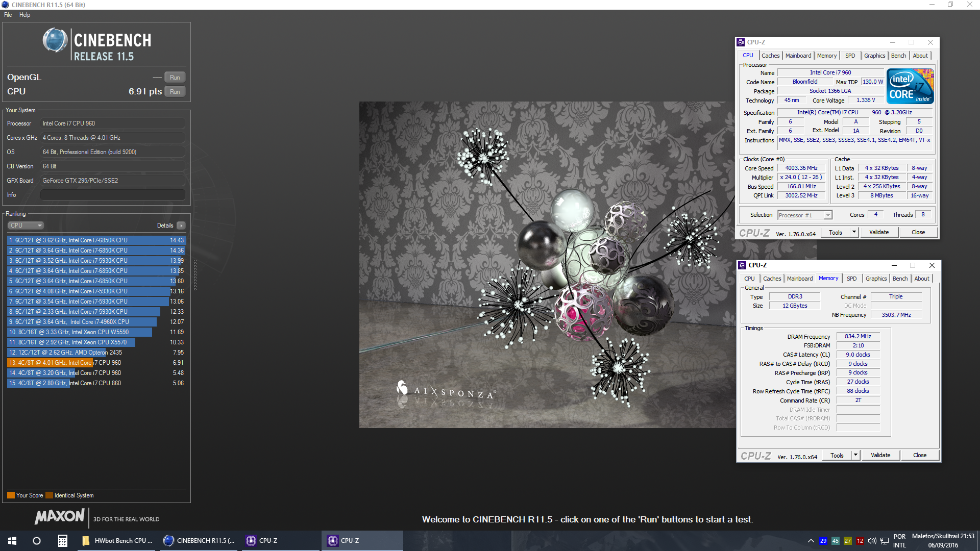Click Tools button in lower CPU-Z window
980x551 pixels.
click(837, 456)
